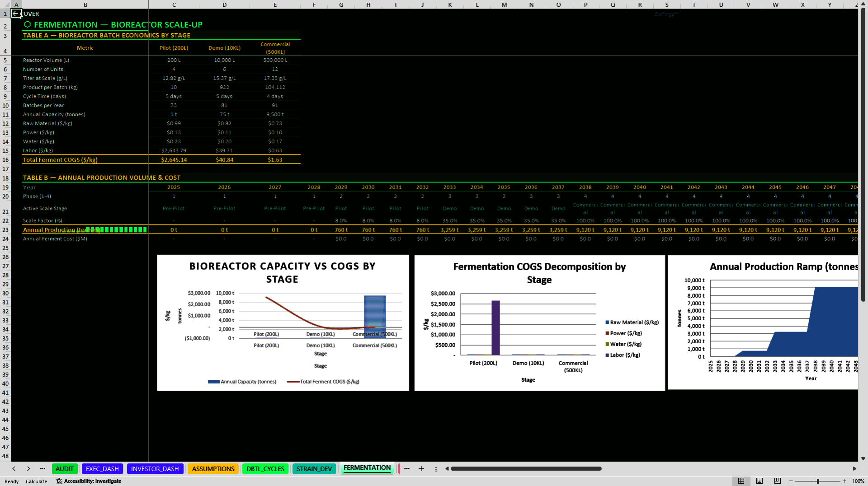This screenshot has height=486, width=868.
Task: Select the Fermentation COGS Decomposition chart
Action: [539, 322]
